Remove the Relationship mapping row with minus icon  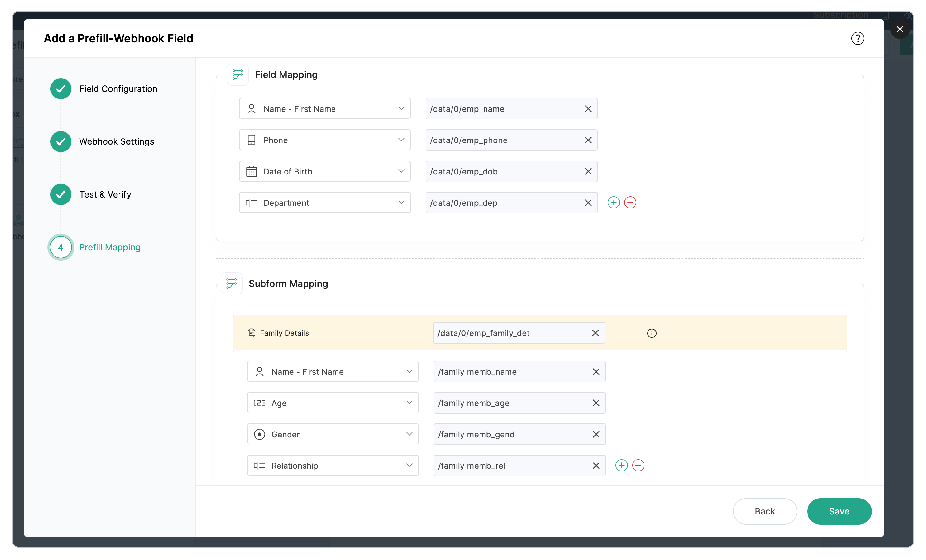tap(638, 465)
